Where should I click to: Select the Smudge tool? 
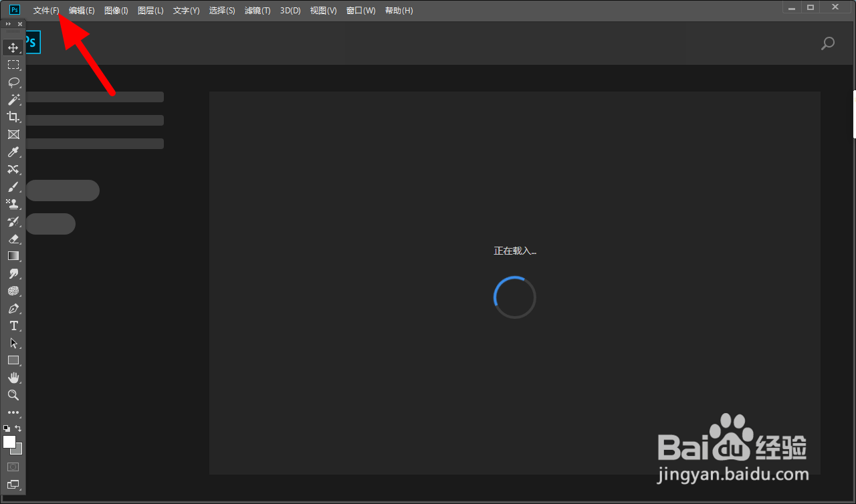[x=13, y=273]
